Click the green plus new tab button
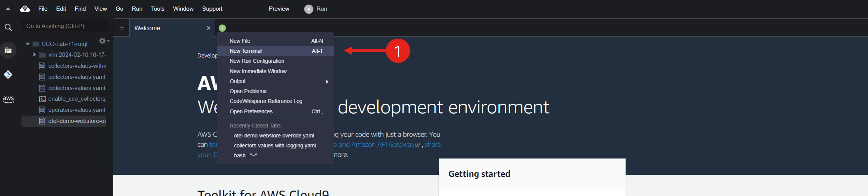 [222, 28]
